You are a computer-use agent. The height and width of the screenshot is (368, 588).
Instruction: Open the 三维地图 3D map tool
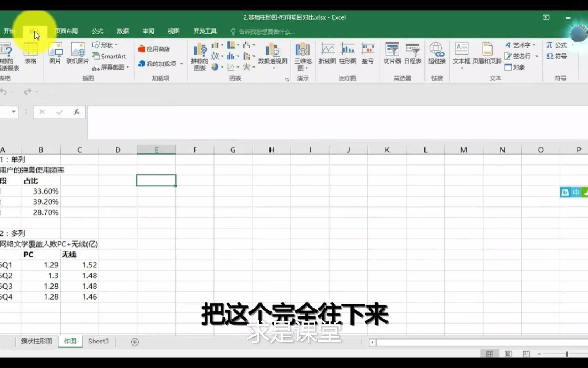pyautogui.click(x=303, y=57)
